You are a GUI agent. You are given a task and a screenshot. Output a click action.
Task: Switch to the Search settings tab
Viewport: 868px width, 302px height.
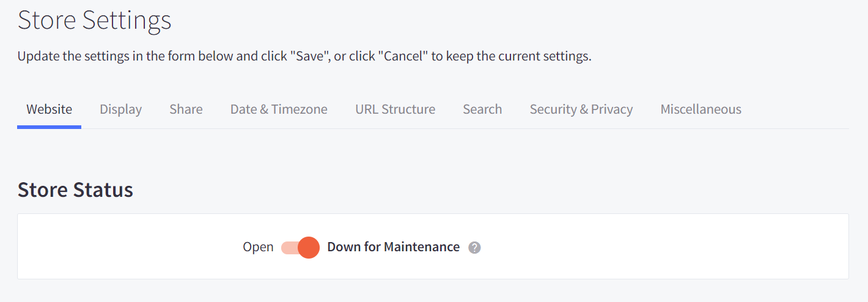482,109
